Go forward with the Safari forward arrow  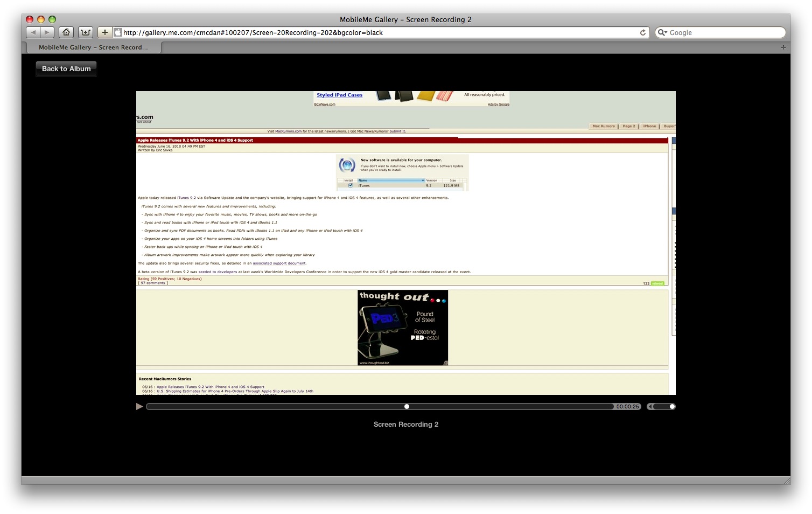pyautogui.click(x=47, y=32)
